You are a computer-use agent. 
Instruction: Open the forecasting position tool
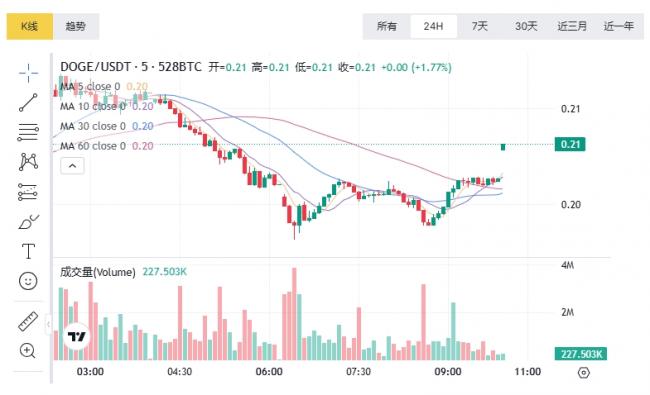coord(28,192)
